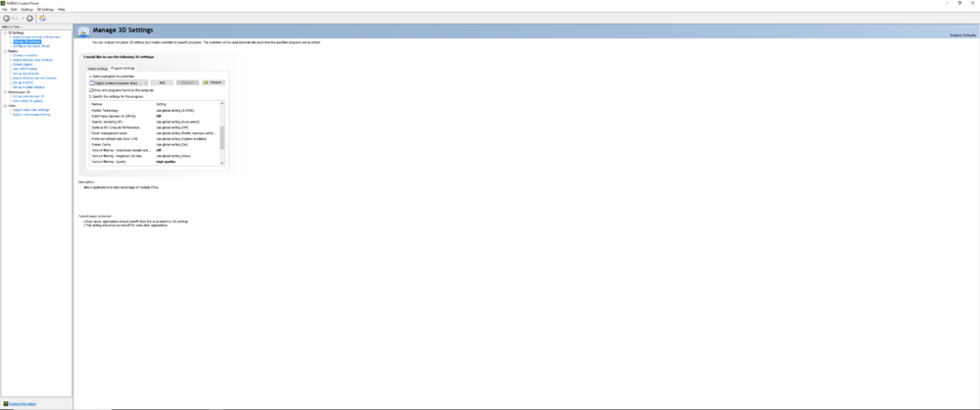Open Set up stereoscopic 3D
This screenshot has width=980, height=410.
click(28, 96)
